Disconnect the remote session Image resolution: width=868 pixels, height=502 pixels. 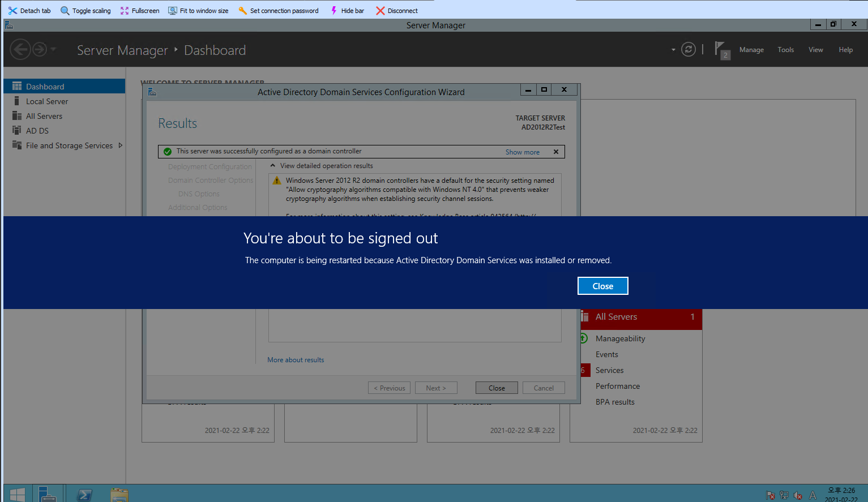click(396, 11)
